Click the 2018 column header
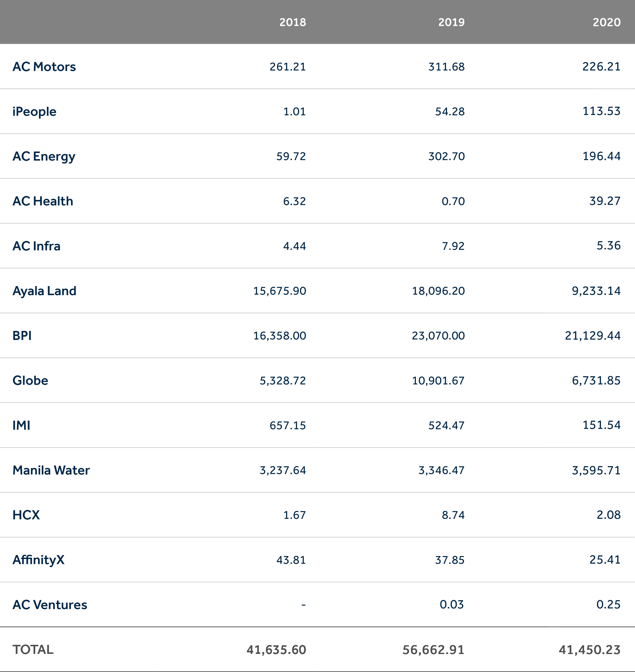Viewport: 635px width, 672px height. click(292, 22)
